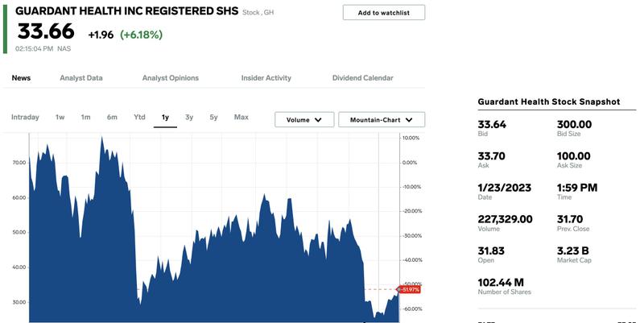Open the Mountain-Chart type dropdown
The width and height of the screenshot is (644, 323).
382,119
